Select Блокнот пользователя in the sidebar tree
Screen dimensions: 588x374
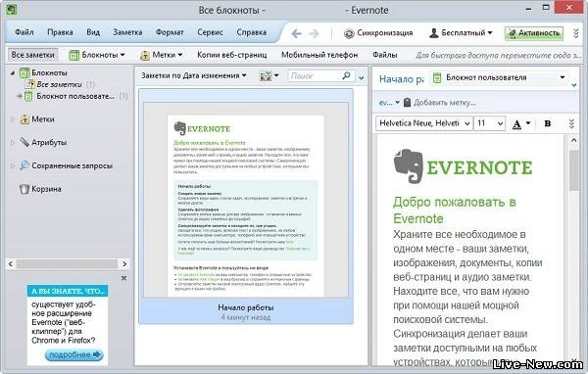click(75, 96)
